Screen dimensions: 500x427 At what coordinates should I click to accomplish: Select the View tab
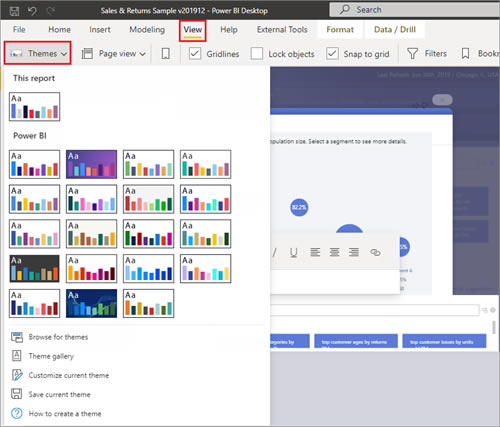coord(193,29)
